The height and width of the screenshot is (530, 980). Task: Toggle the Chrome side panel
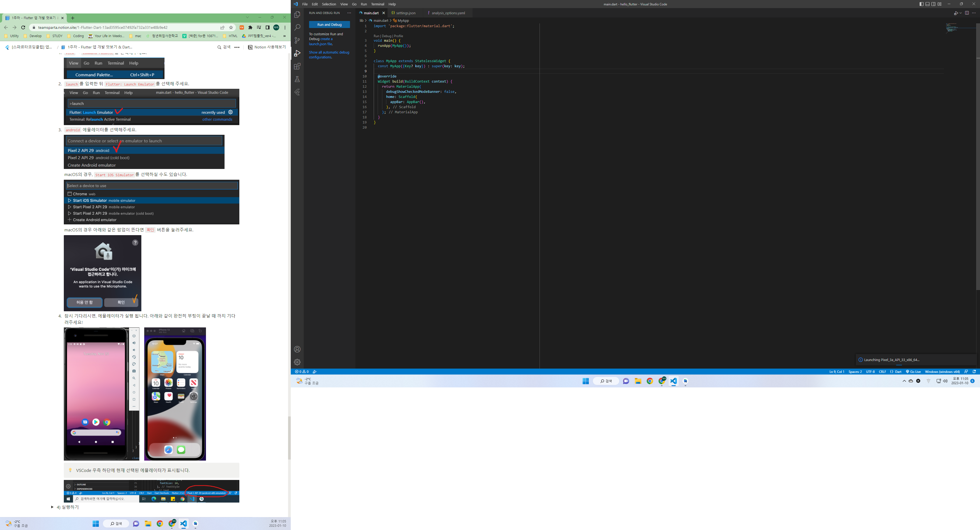click(x=268, y=27)
